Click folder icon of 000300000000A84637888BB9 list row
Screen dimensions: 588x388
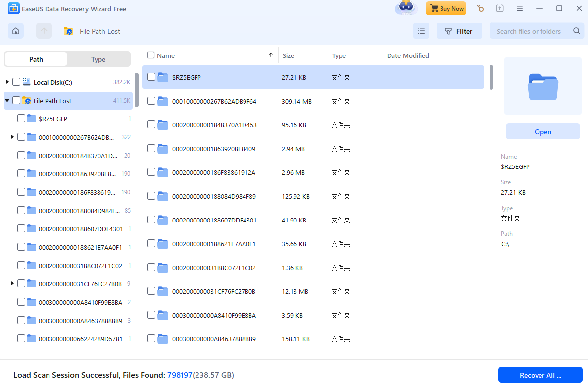click(x=163, y=339)
